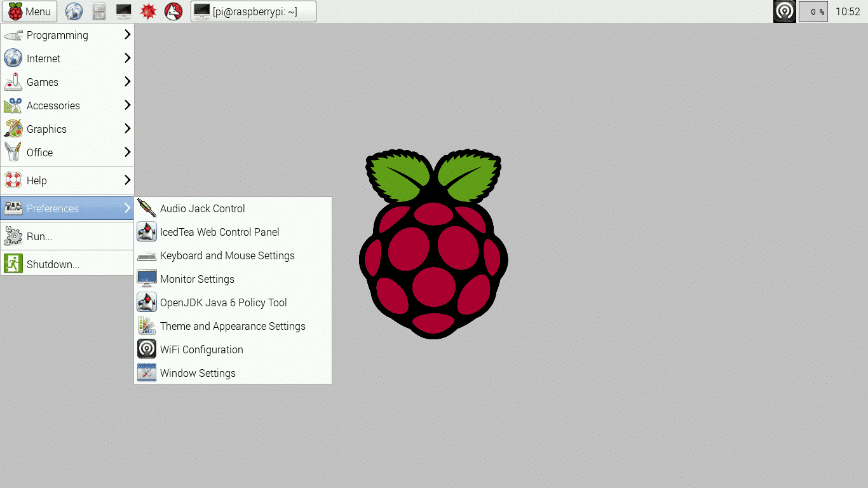Expand arrow next to Internet
868x488 pixels.
pos(127,58)
